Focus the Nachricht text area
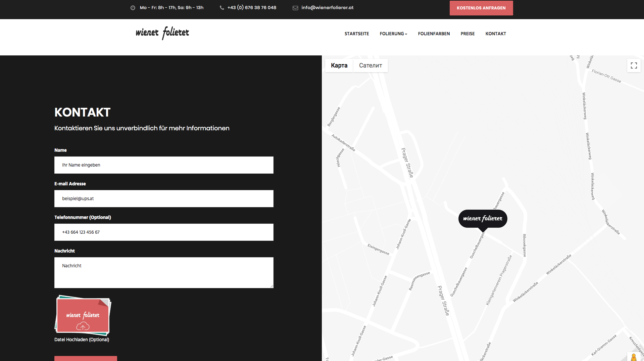644x361 pixels. click(164, 273)
